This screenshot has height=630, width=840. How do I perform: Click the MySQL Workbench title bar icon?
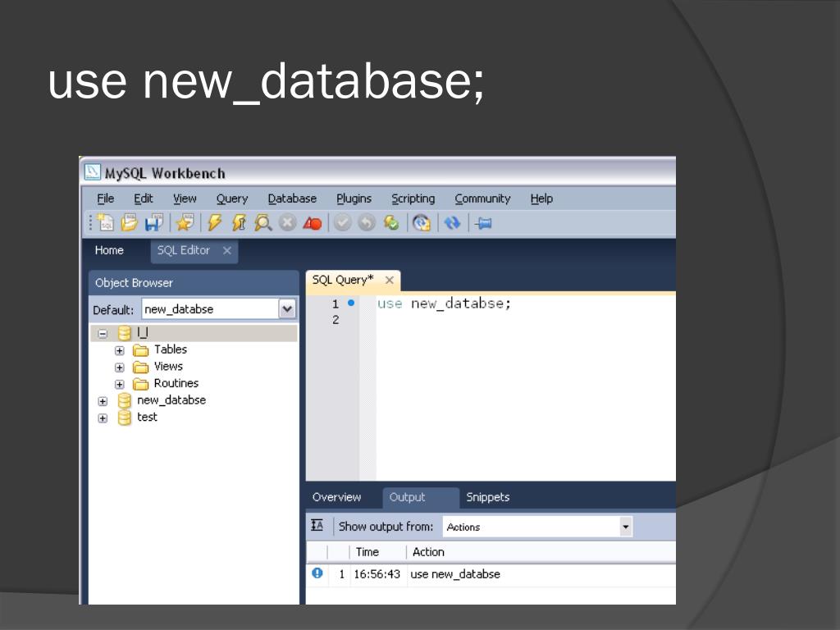pyautogui.click(x=92, y=172)
